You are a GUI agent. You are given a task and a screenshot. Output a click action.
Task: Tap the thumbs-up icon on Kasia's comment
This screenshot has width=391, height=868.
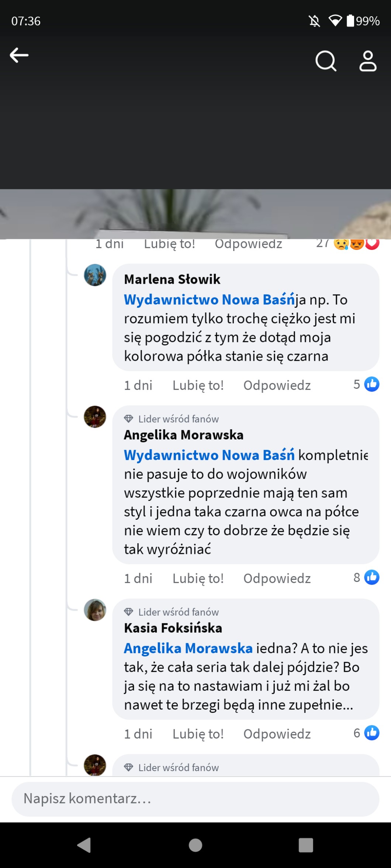click(371, 733)
